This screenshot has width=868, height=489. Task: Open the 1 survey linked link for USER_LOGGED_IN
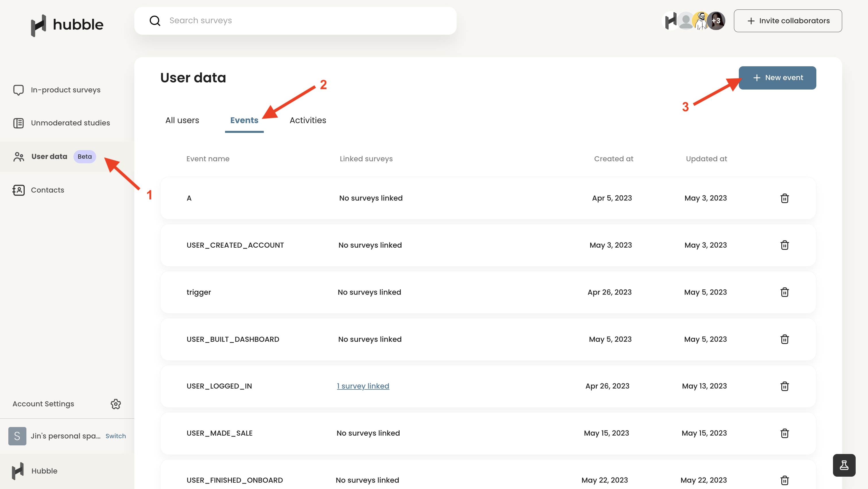coord(363,386)
